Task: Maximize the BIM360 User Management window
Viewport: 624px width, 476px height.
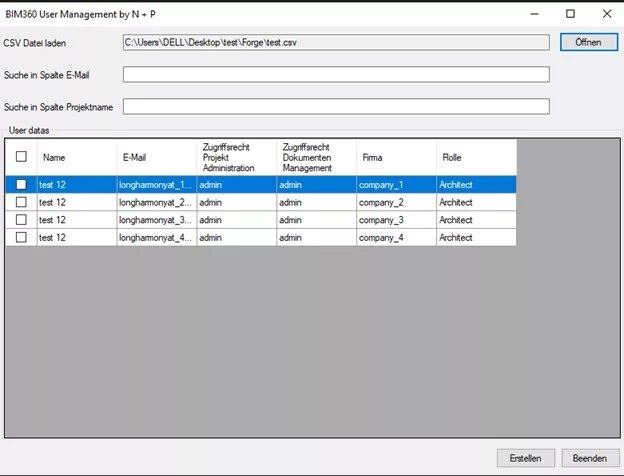Action: pos(570,14)
